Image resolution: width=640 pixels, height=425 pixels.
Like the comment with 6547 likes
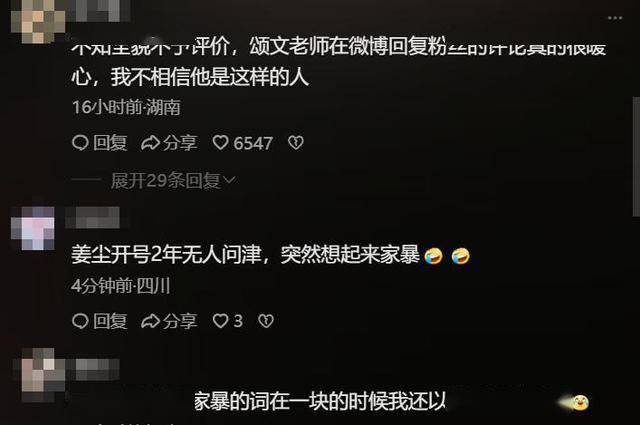[220, 142]
